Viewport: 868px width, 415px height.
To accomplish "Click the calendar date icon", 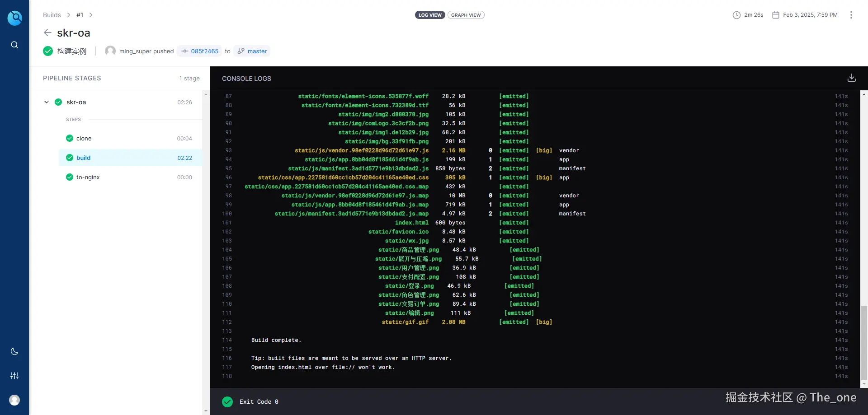I will 776,15.
